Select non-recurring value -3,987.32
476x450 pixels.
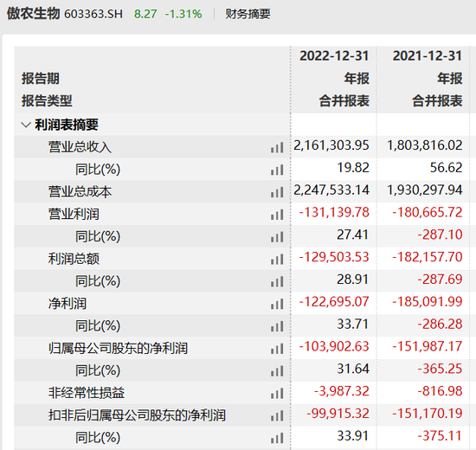pyautogui.click(x=342, y=391)
